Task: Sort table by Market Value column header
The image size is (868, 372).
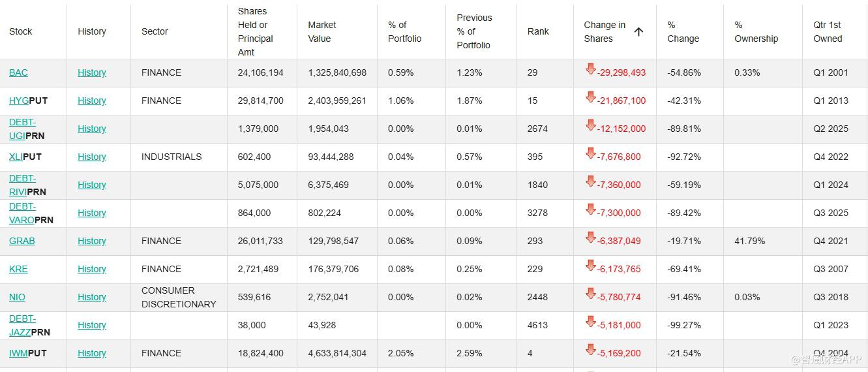Action: [x=322, y=32]
